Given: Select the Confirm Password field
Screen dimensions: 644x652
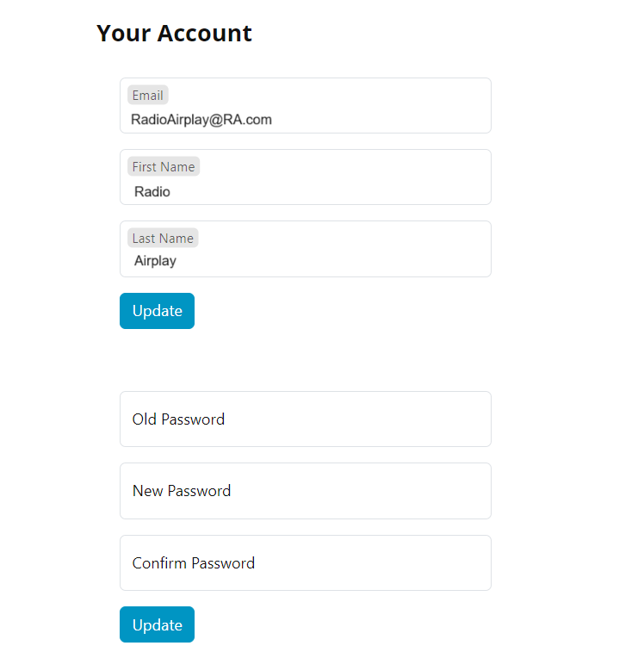Looking at the screenshot, I should click(x=305, y=563).
